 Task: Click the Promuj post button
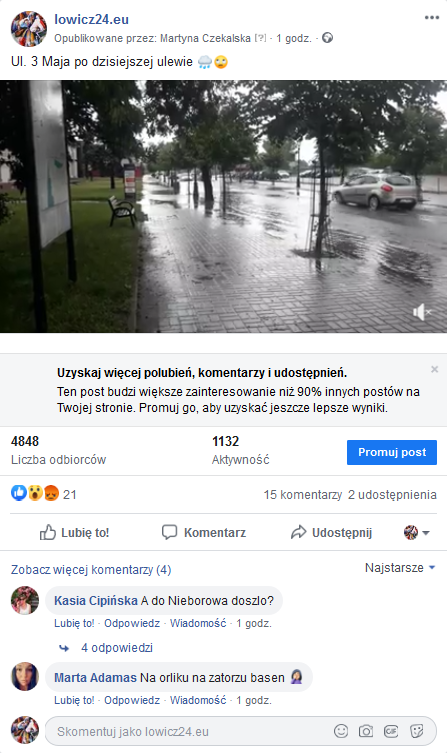point(392,452)
